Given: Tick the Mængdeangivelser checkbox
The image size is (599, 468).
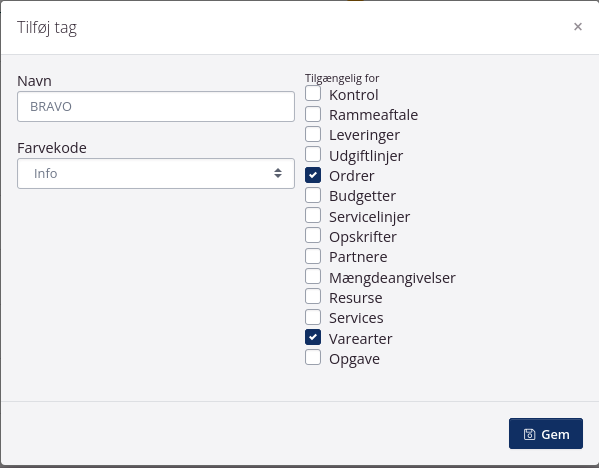Looking at the screenshot, I should [x=313, y=276].
